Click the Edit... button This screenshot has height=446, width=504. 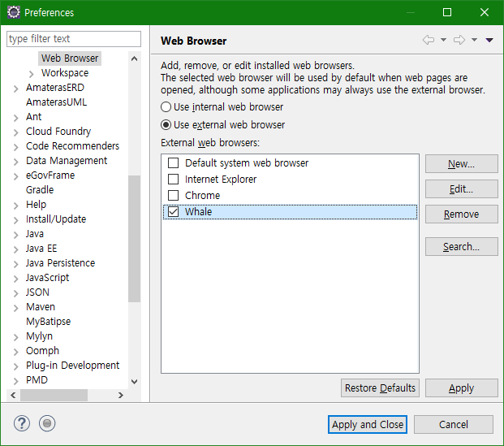click(462, 189)
